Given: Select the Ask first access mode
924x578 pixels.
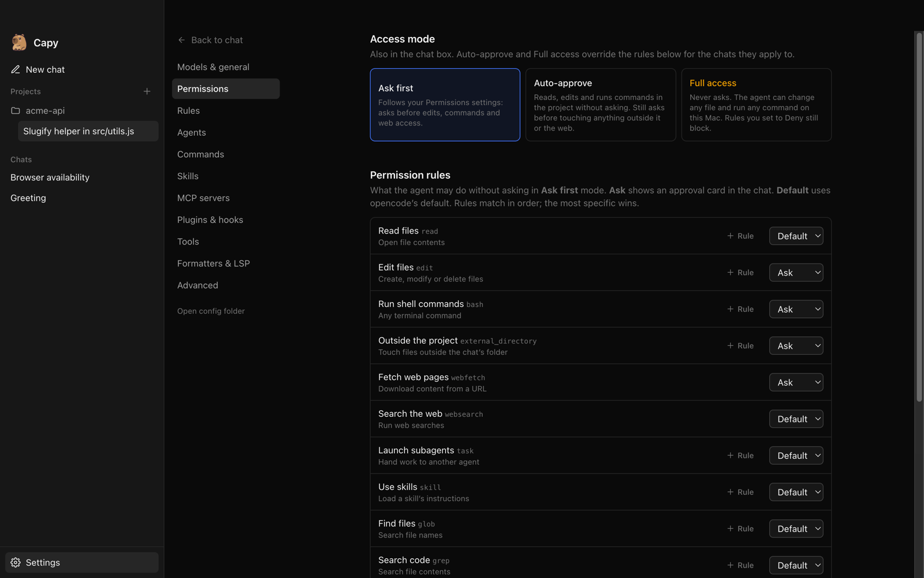Looking at the screenshot, I should coord(445,105).
